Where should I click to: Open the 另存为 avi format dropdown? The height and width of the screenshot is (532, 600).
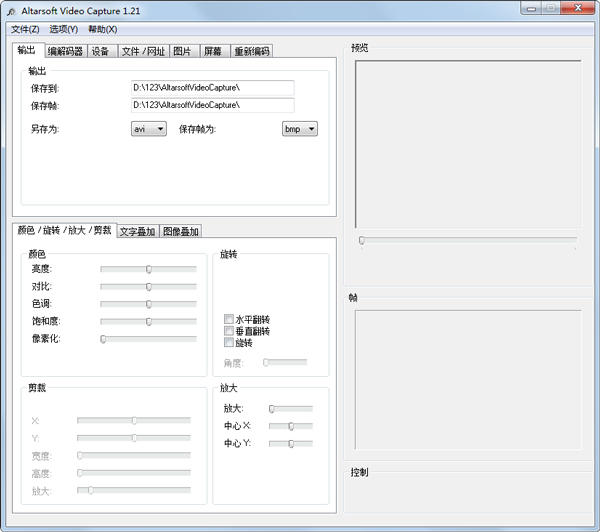149,129
